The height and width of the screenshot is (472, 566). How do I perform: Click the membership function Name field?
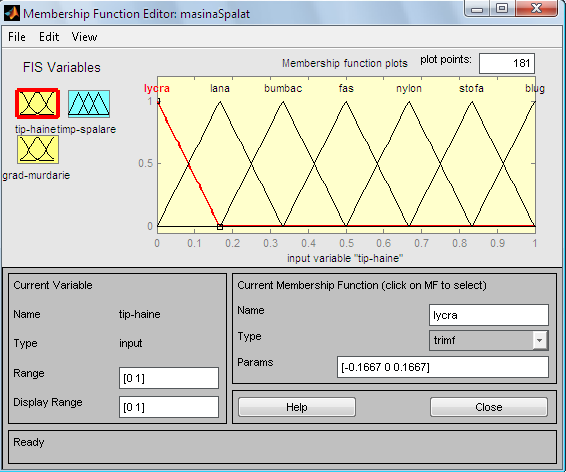click(x=489, y=315)
